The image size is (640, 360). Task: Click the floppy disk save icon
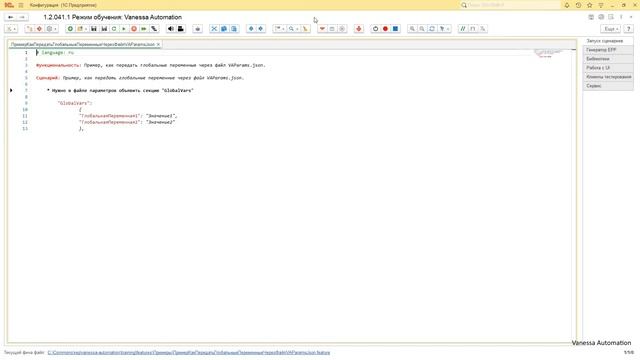coord(94,29)
